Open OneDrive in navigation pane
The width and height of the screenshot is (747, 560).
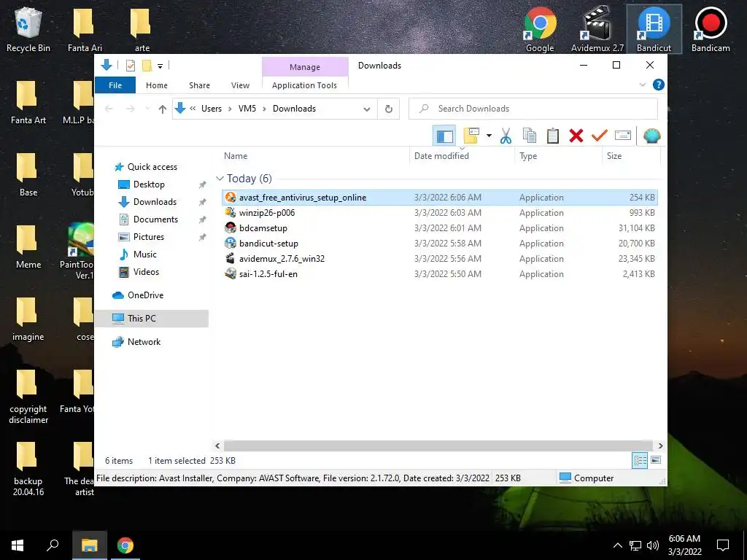pos(145,295)
